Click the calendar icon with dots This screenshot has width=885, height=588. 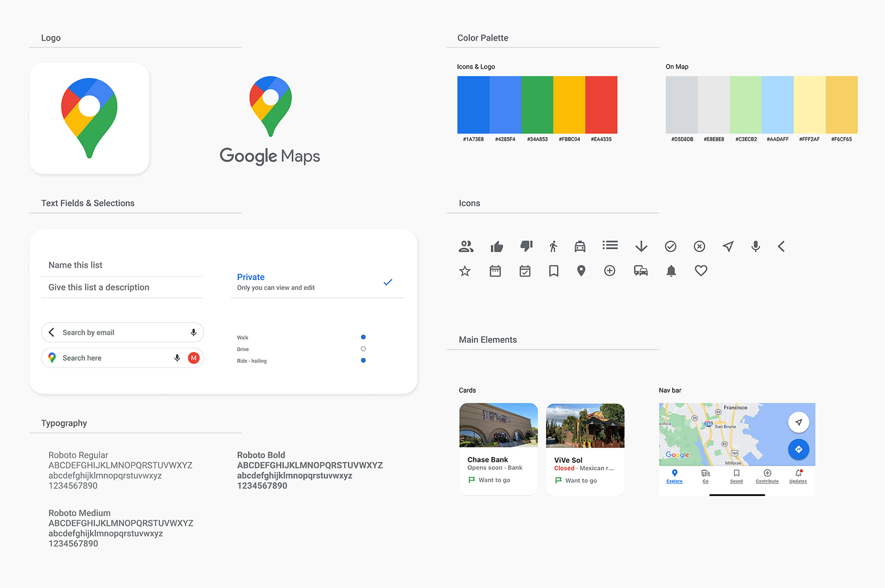click(x=496, y=271)
